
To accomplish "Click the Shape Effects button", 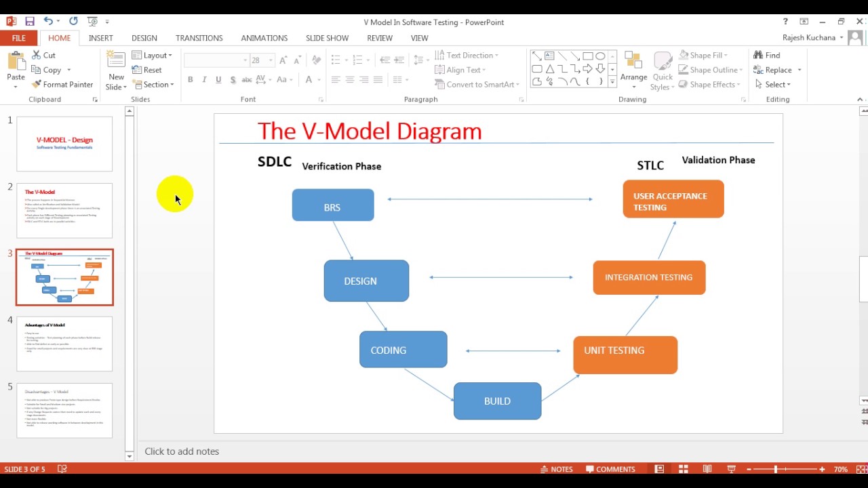I will 709,85.
